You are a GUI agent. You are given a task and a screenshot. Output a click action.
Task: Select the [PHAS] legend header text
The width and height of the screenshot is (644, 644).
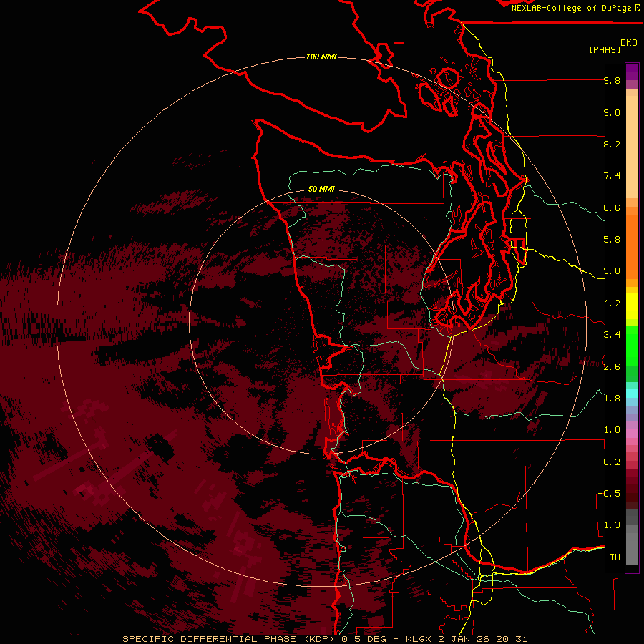pyautogui.click(x=605, y=49)
